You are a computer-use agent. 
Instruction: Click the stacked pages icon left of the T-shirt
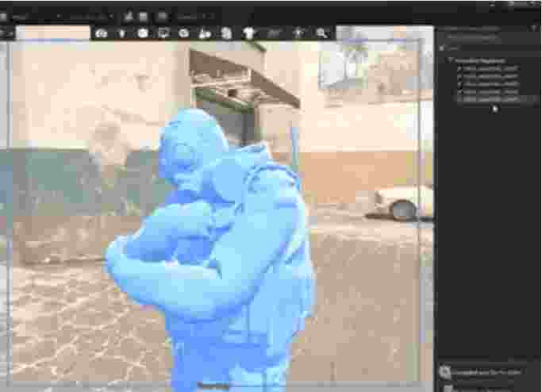226,33
